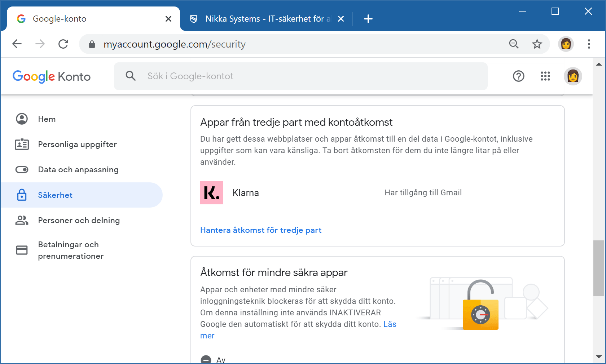Click the 'Appar från tredje part med kontoåtkomst' heading

pos(296,122)
